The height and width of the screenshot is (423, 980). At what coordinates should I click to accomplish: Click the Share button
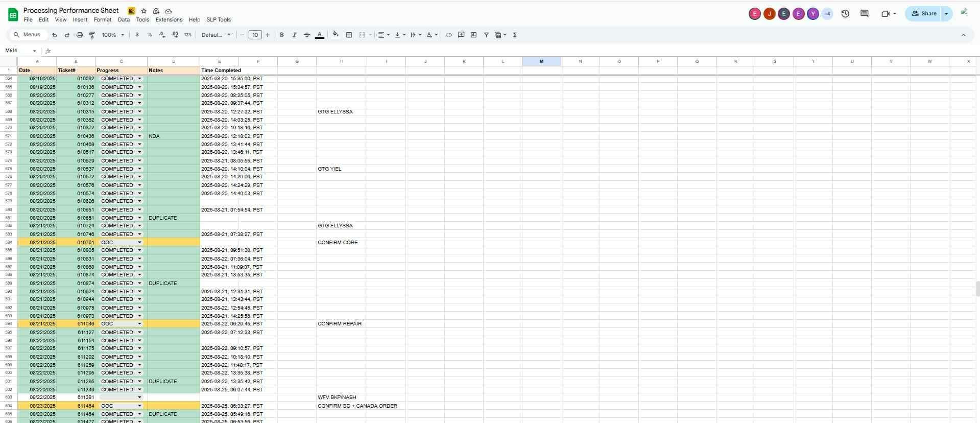[924, 14]
